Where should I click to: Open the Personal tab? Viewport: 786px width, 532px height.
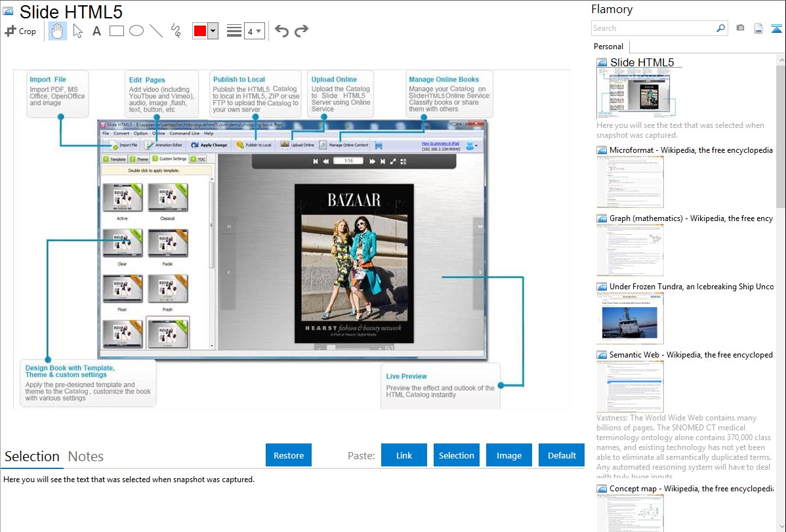click(x=608, y=47)
